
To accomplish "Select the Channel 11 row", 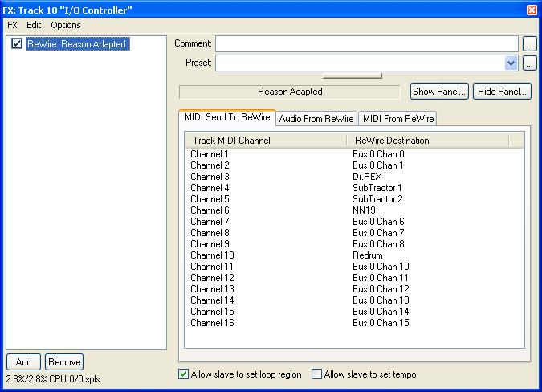I will click(354, 267).
